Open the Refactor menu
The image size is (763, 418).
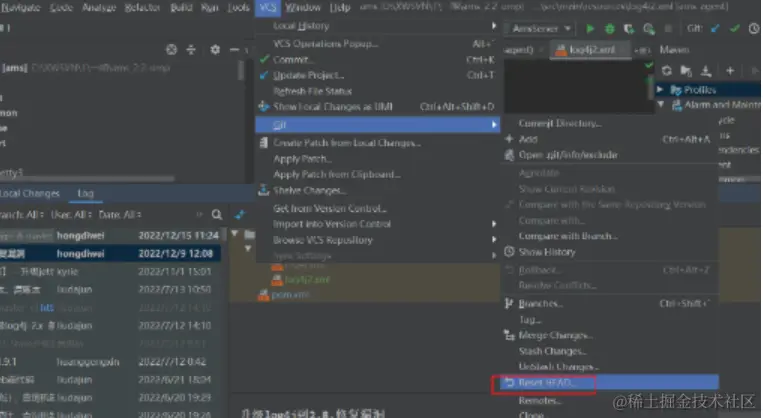(143, 7)
